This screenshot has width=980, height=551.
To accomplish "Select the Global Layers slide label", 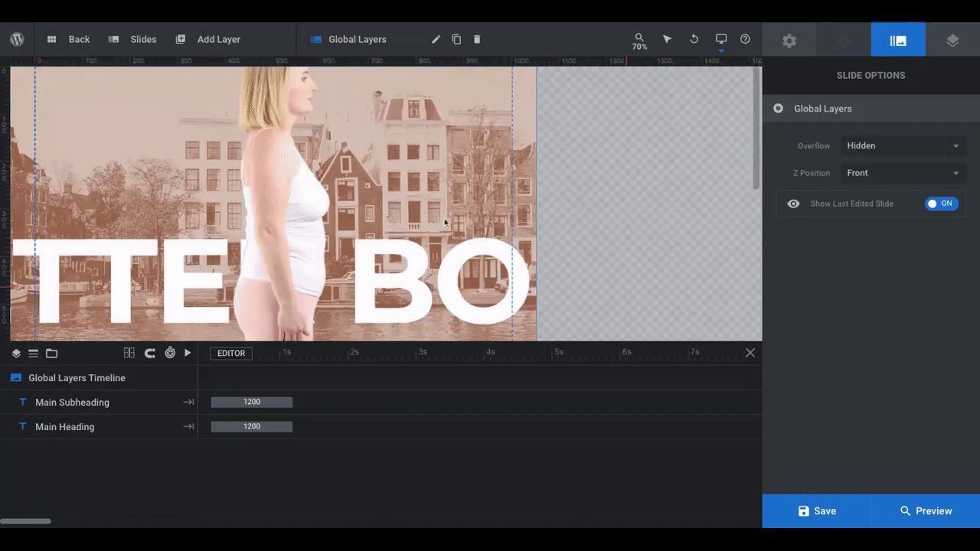I will click(348, 39).
